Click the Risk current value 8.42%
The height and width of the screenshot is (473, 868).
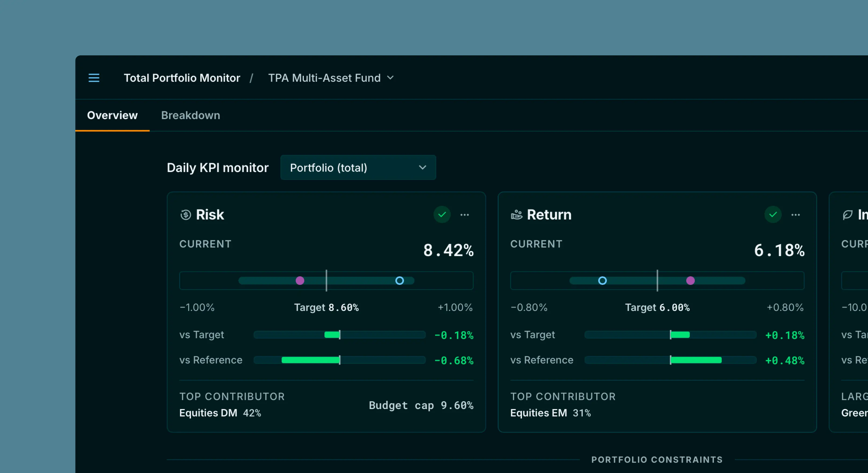(x=449, y=250)
